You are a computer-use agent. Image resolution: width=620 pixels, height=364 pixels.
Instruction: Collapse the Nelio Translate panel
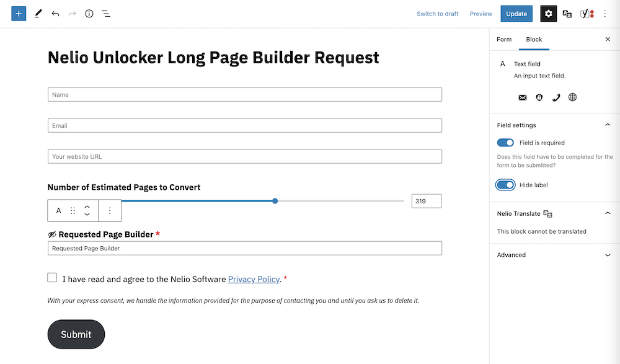(x=608, y=213)
